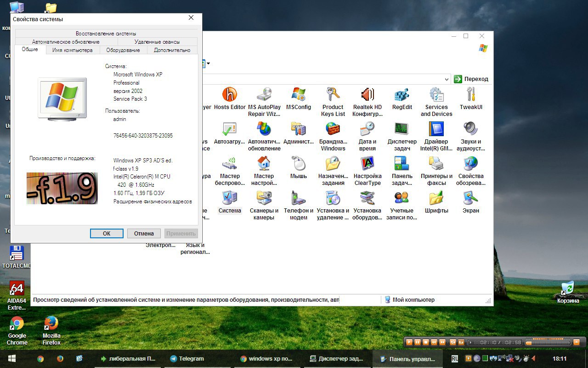Screen dimensions: 588x368
Task: Open Администрирование icon
Action: pyautogui.click(x=299, y=133)
